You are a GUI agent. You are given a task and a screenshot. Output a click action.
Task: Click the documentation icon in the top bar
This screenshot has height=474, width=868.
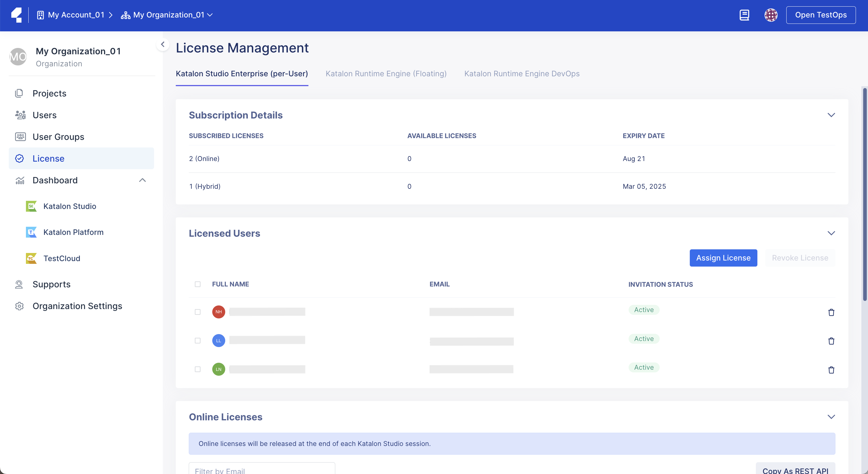pyautogui.click(x=744, y=15)
